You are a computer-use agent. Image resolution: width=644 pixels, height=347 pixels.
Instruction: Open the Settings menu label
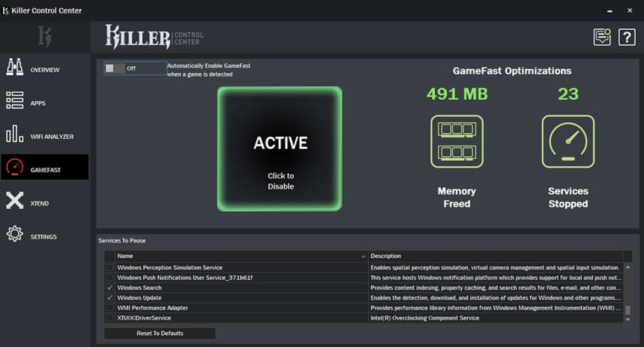pos(44,236)
